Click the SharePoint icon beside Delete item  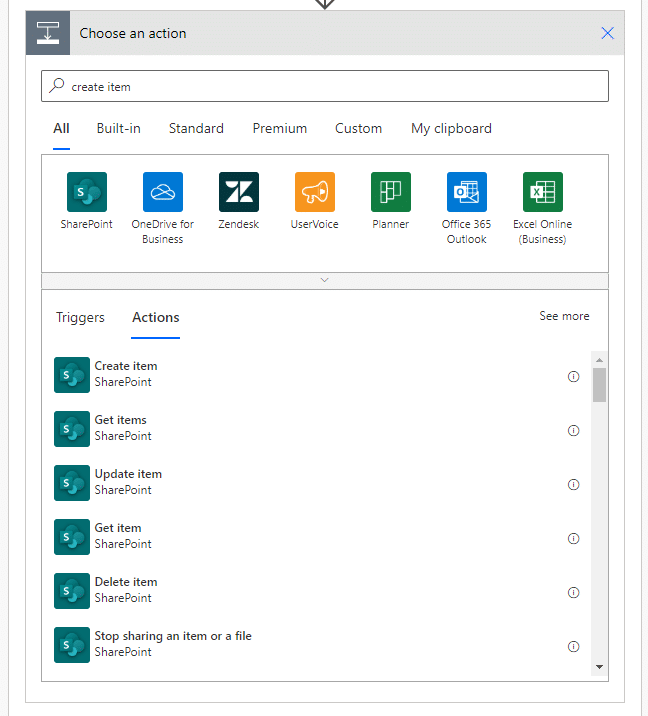coord(72,591)
